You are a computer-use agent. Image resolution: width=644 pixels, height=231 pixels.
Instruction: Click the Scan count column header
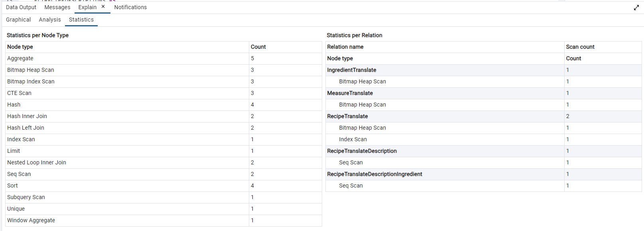point(580,47)
